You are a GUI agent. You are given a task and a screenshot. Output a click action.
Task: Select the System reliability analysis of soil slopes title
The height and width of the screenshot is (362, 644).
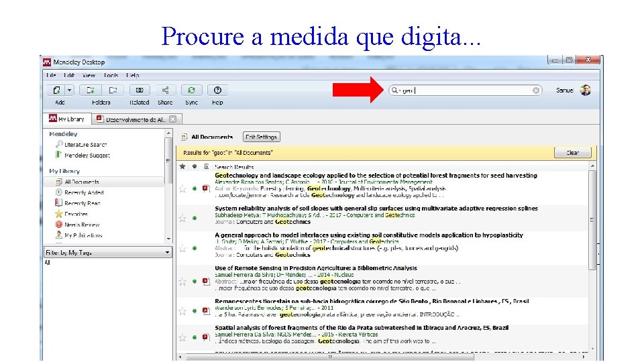pos(376,208)
